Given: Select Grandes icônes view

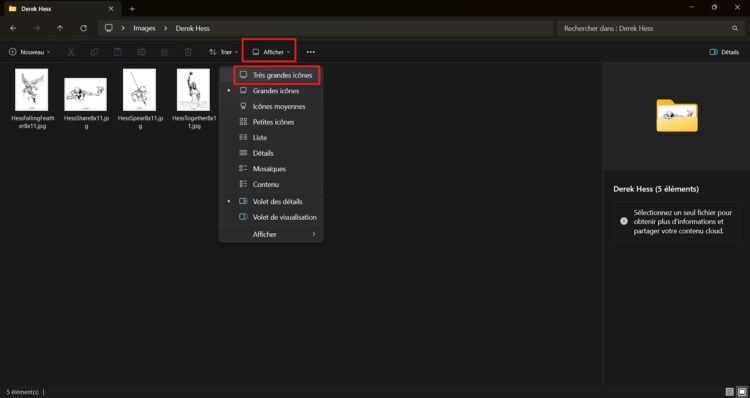Looking at the screenshot, I should point(271,91).
